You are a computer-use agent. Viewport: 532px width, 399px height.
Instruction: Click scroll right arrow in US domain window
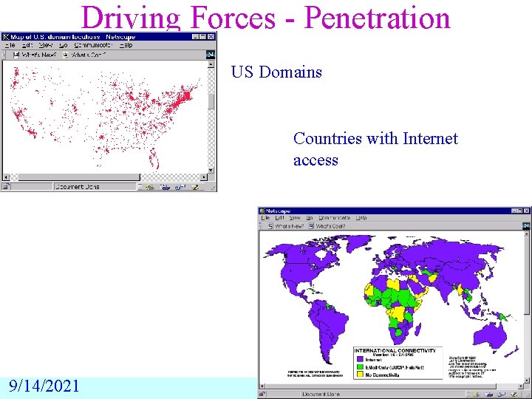tap(204, 177)
